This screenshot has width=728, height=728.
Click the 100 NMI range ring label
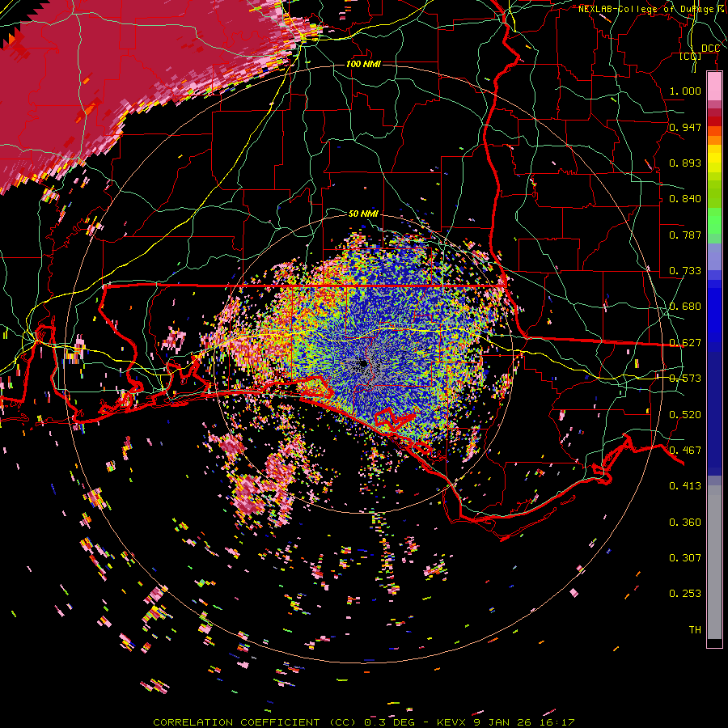363,64
